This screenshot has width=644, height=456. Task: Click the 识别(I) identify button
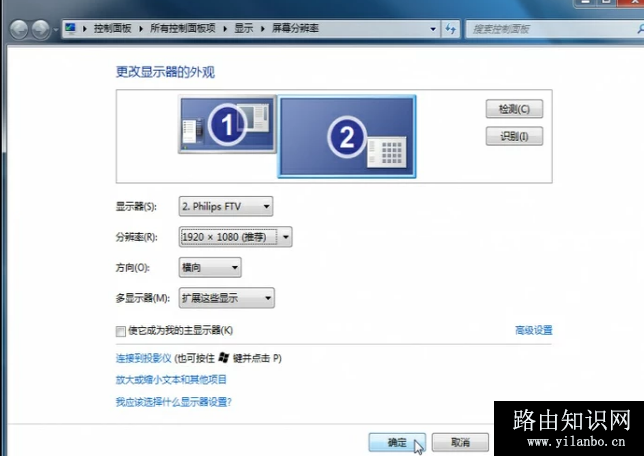514,136
